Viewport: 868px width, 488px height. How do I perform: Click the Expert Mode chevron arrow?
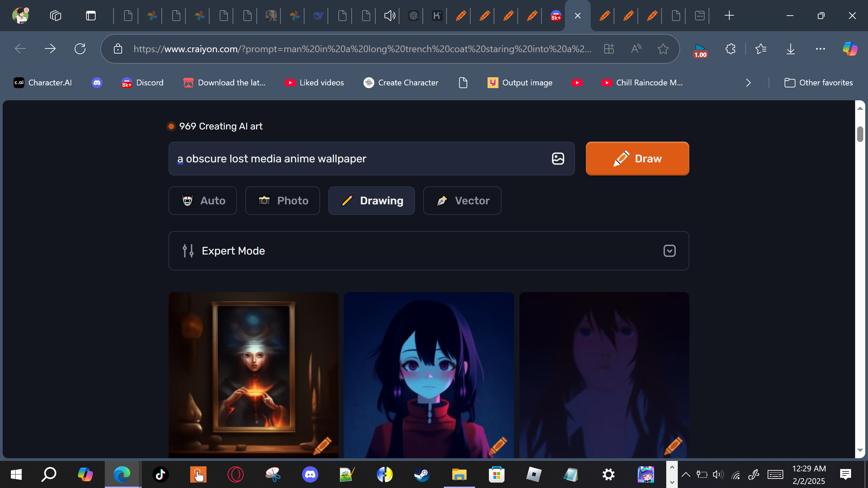[x=669, y=251]
